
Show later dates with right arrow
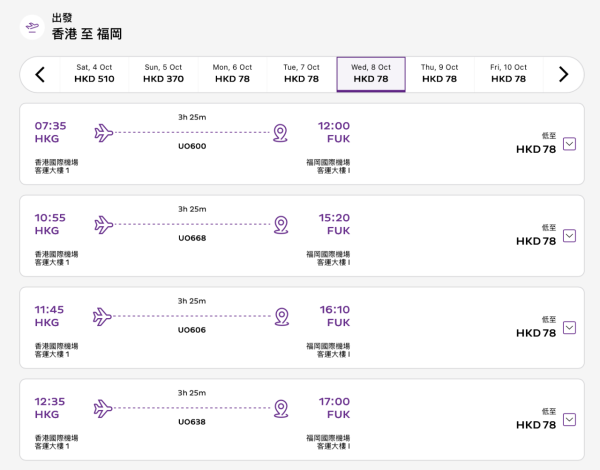point(563,75)
